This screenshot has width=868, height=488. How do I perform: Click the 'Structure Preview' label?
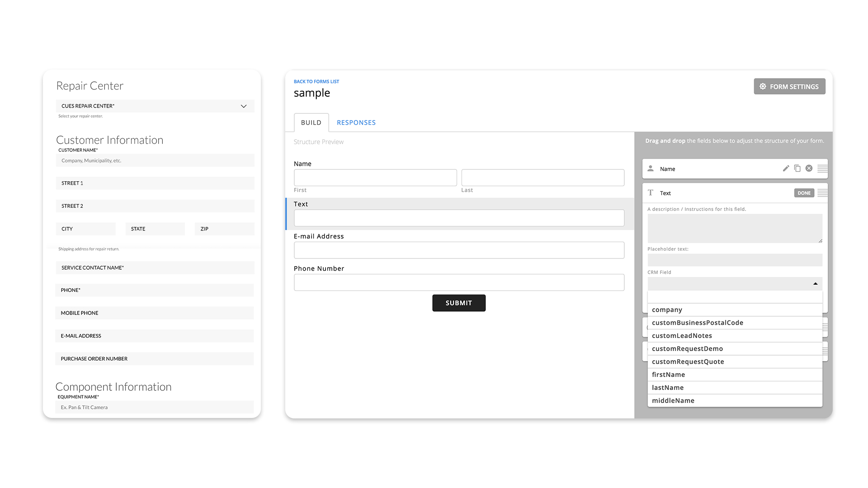click(x=319, y=142)
